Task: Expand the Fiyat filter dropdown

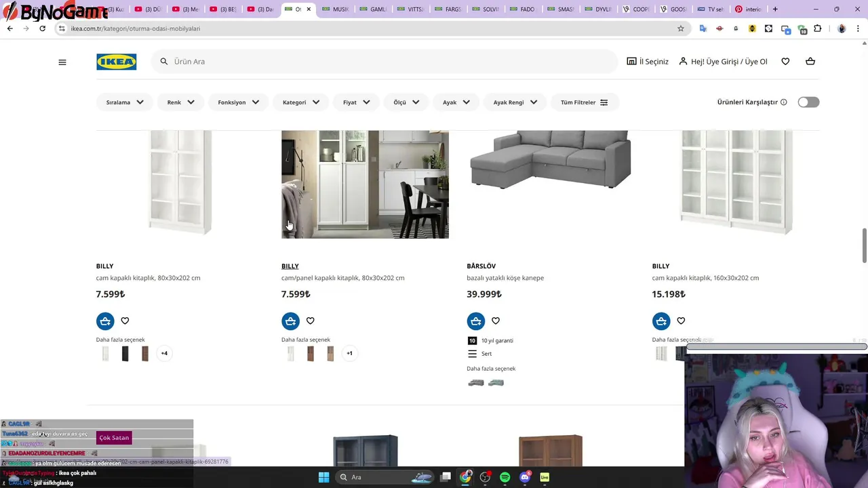Action: coord(356,102)
